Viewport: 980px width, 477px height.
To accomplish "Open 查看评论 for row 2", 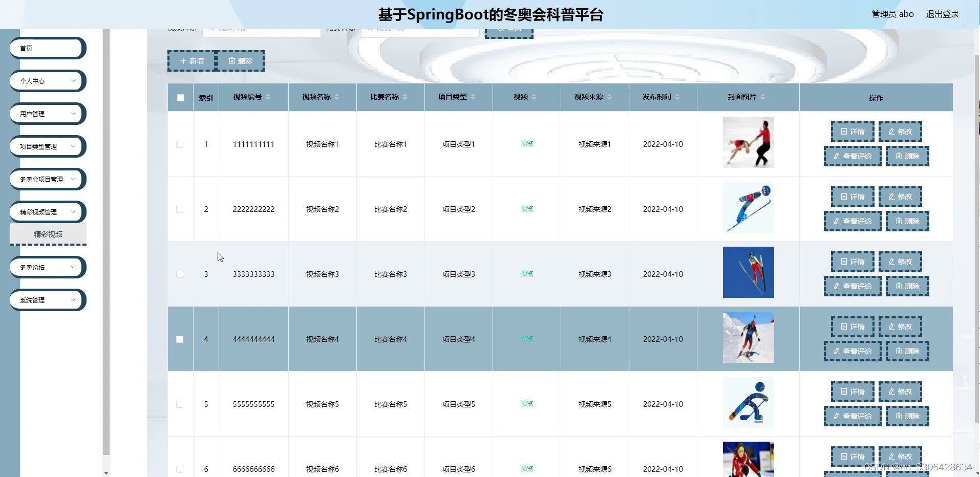I will click(x=853, y=221).
